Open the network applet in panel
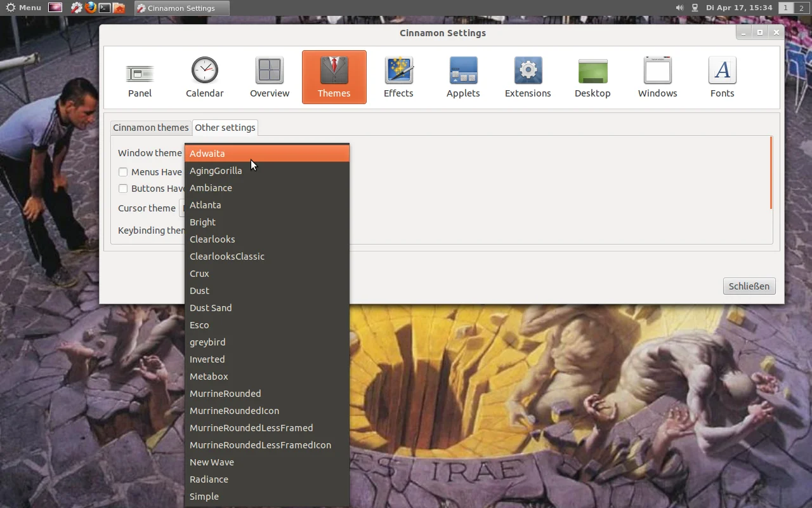Image resolution: width=812 pixels, height=508 pixels. pyautogui.click(x=695, y=8)
